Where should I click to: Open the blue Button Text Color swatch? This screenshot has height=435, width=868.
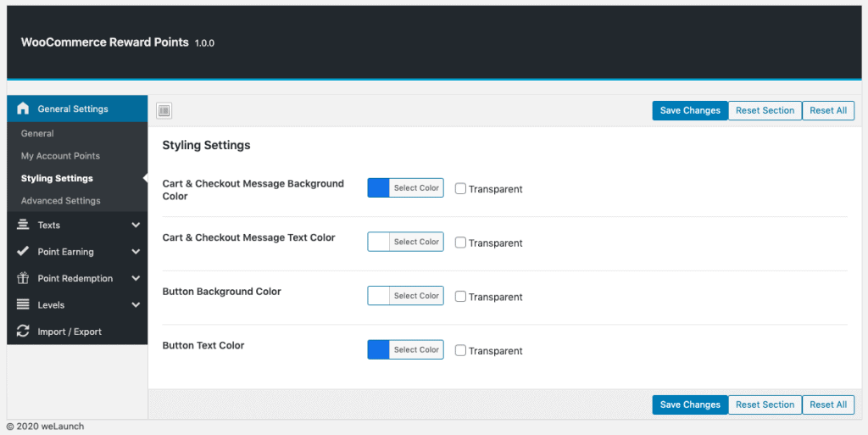point(379,349)
